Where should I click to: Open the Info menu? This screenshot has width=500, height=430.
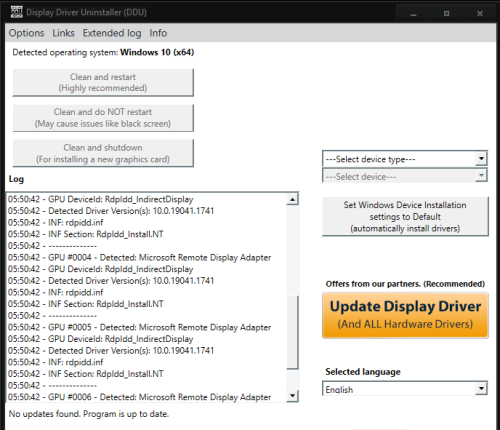pyautogui.click(x=158, y=33)
